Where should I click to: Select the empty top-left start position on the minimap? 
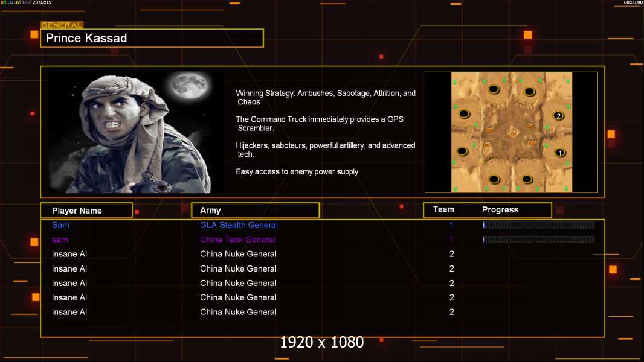(494, 89)
